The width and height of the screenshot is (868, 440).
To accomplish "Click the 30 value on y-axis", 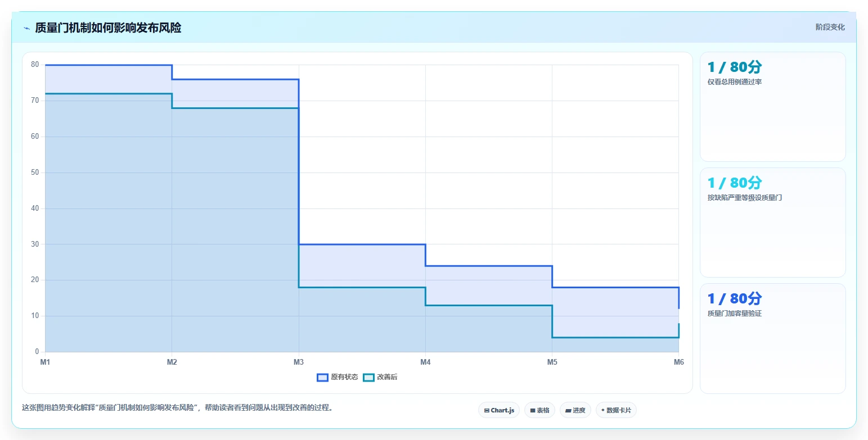I will click(x=35, y=244).
